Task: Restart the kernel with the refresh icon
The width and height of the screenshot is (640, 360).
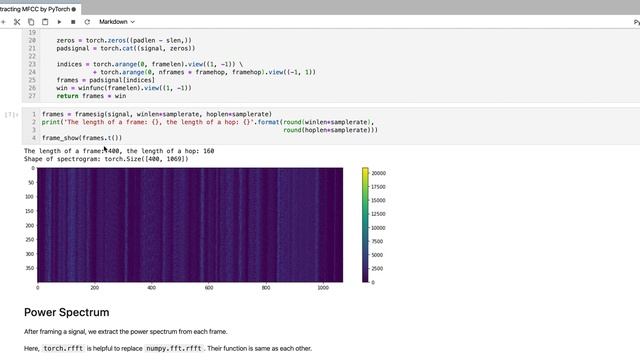Action: 87,22
